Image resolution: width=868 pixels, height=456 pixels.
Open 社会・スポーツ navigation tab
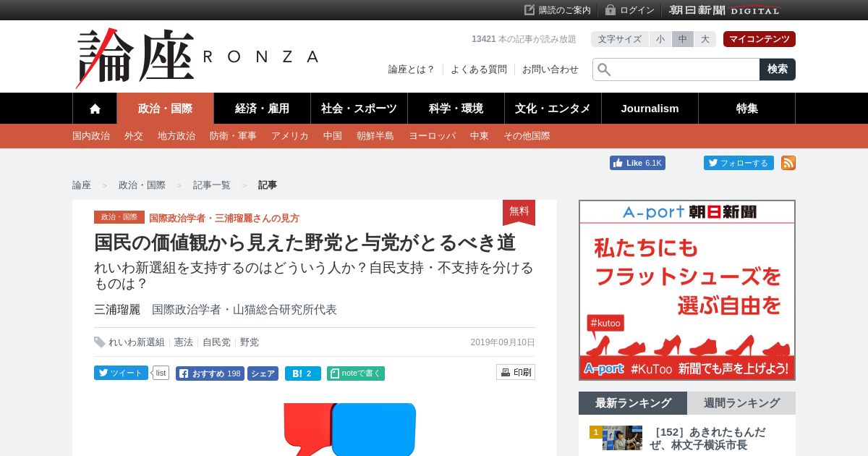(x=359, y=109)
